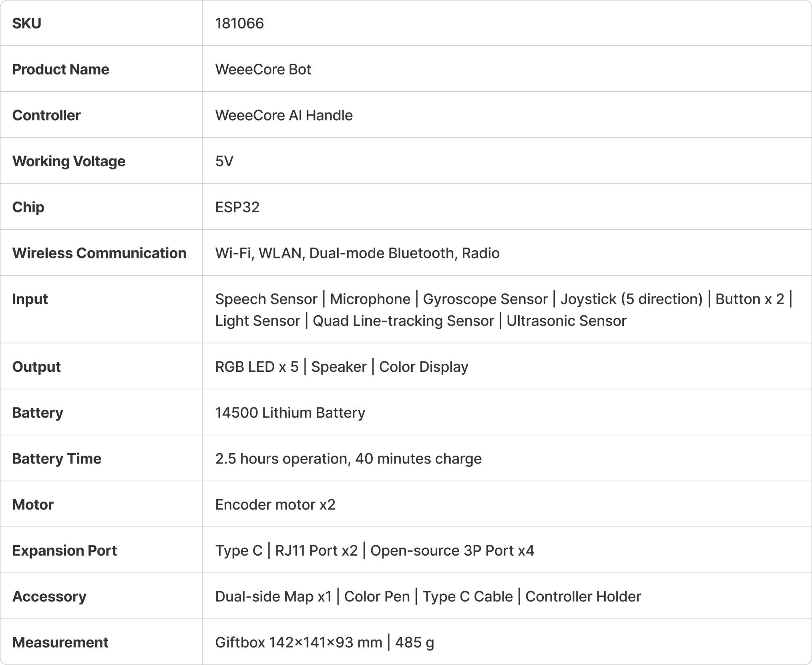This screenshot has height=665, width=812.
Task: Click the Controller Holder accessory text
Action: coord(583,596)
